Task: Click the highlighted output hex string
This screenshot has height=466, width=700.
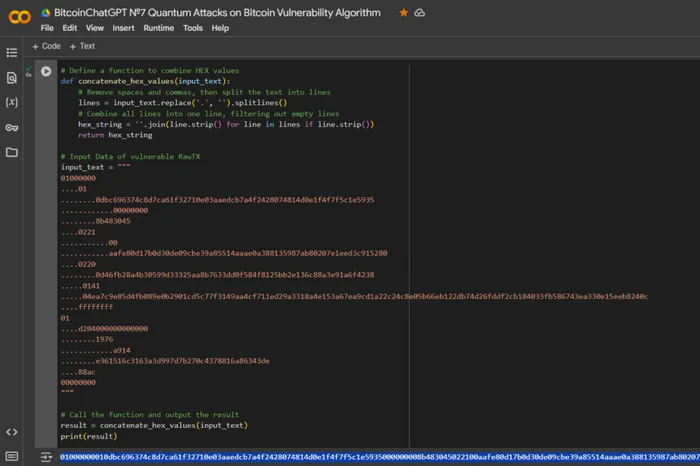Action: coord(379,457)
